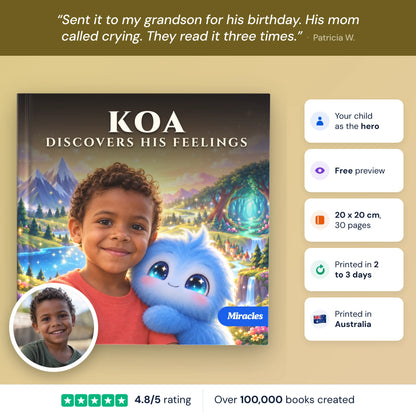
Task: Click the 4.8/5 rating text
Action: (163, 400)
